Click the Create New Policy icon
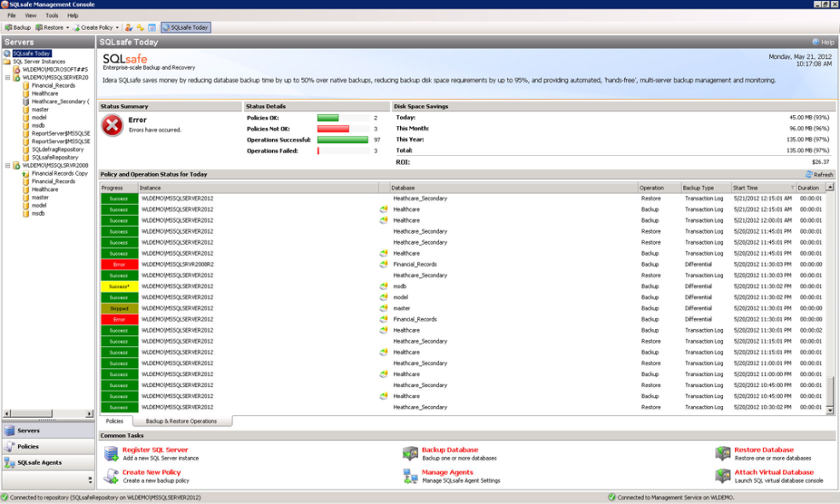Image resolution: width=840 pixels, height=504 pixels. point(111,476)
